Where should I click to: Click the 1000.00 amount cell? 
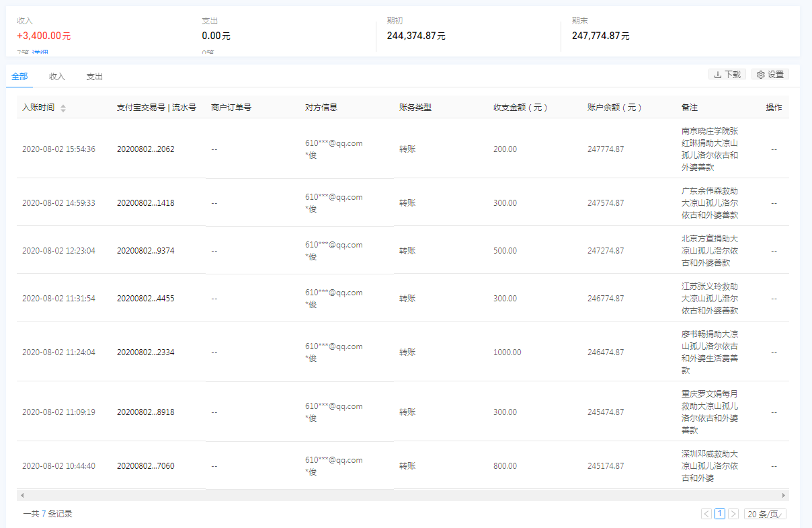507,352
